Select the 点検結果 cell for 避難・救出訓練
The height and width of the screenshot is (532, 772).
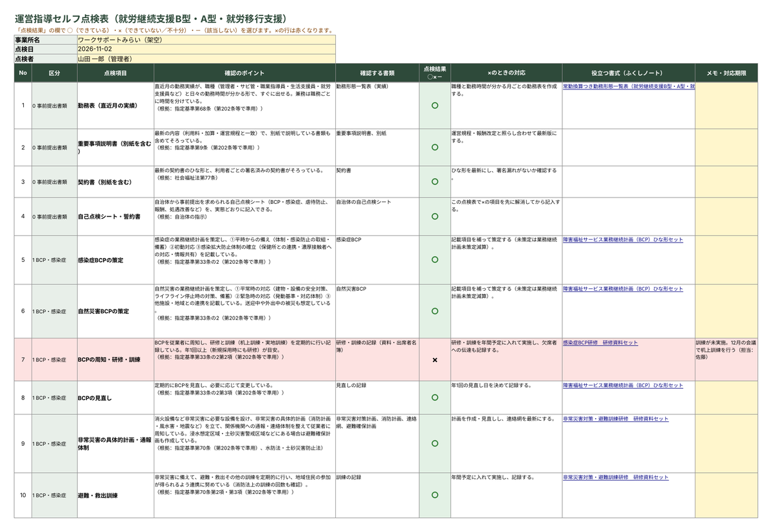pyautogui.click(x=435, y=495)
